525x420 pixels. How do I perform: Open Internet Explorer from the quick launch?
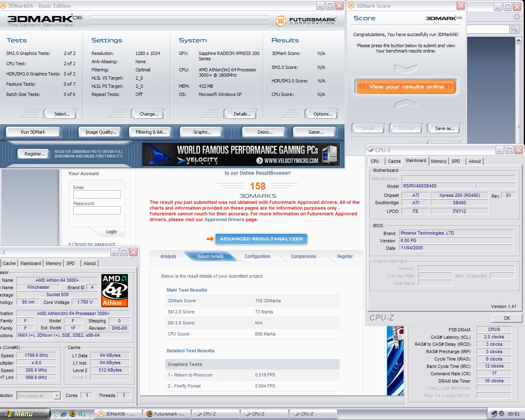pyautogui.click(x=64, y=414)
